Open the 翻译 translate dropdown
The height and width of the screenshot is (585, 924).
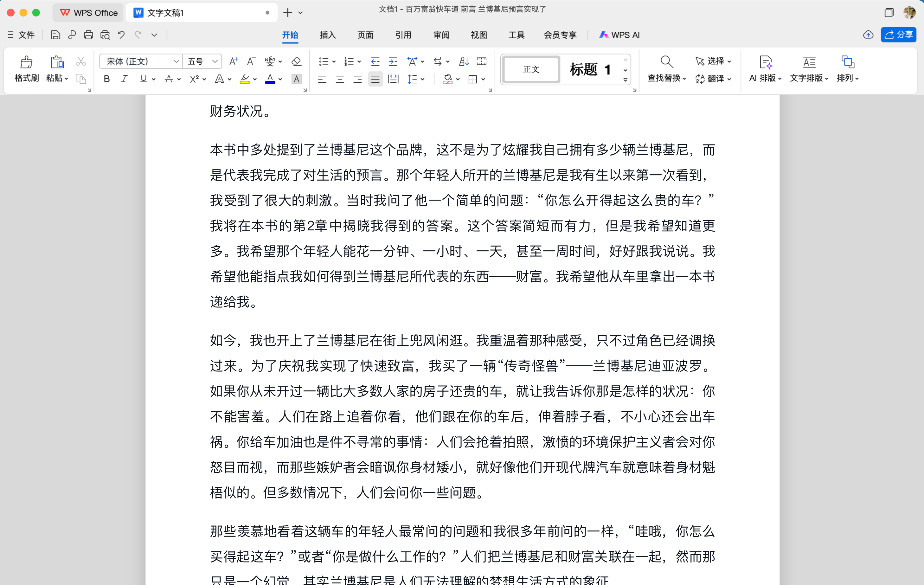point(713,79)
